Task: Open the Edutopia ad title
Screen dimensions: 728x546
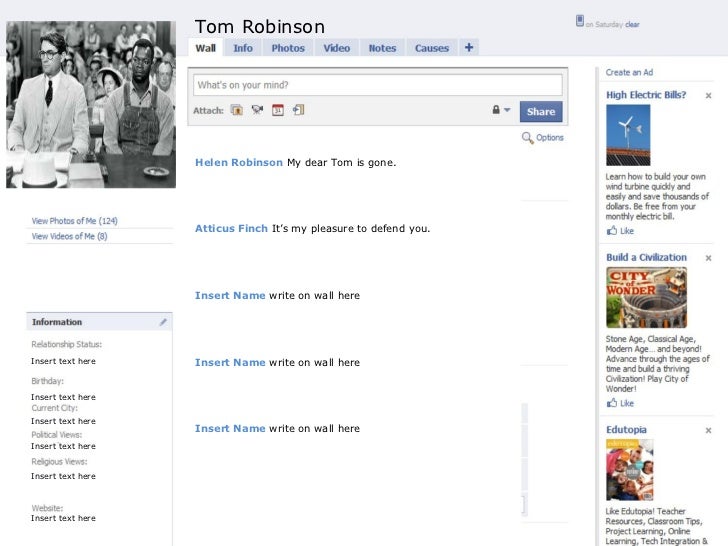Action: [x=626, y=429]
